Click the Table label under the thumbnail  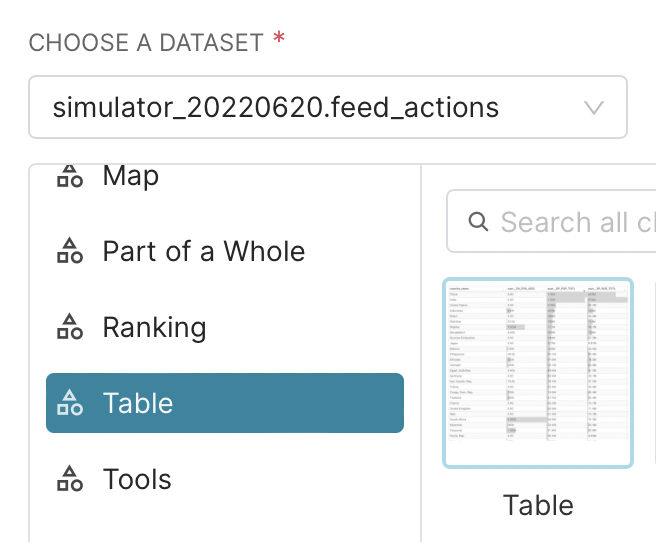(538, 505)
